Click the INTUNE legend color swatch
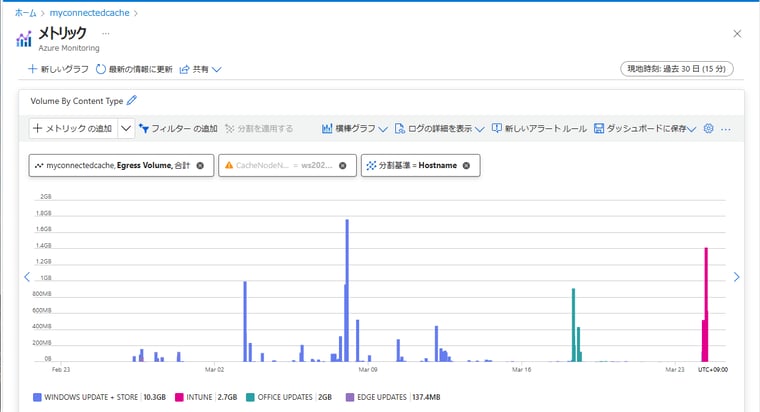The width and height of the screenshot is (760, 412). coord(179,397)
